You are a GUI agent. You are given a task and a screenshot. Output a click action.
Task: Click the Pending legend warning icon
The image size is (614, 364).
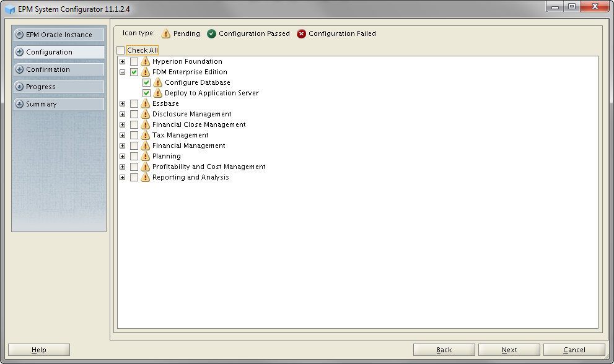coord(166,33)
